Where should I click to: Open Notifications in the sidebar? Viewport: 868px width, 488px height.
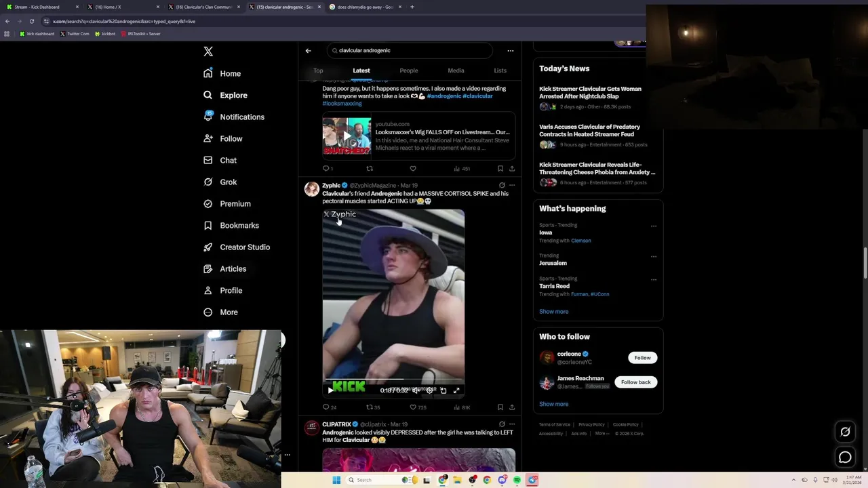[x=234, y=117]
